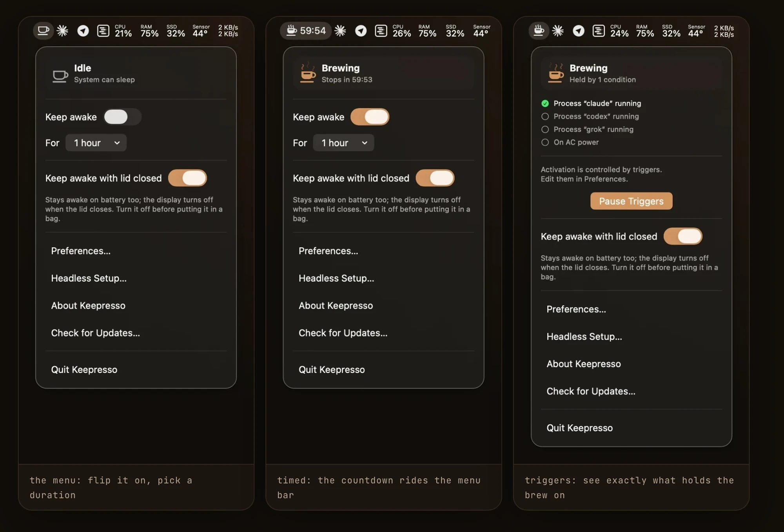Click the Pause Triggers button
The width and height of the screenshot is (784, 532).
(632, 201)
